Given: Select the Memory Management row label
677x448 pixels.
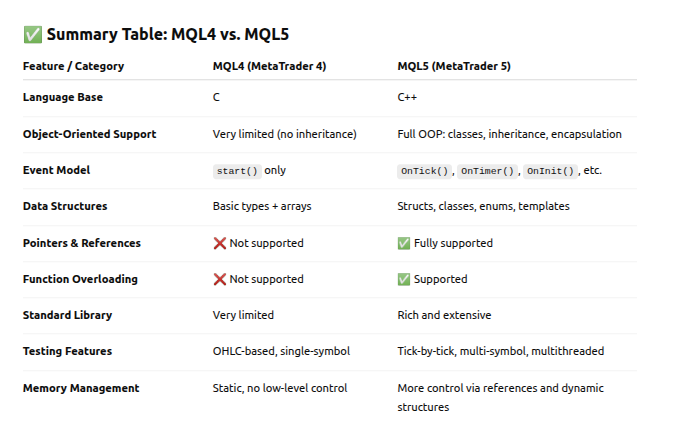Looking at the screenshot, I should (81, 388).
